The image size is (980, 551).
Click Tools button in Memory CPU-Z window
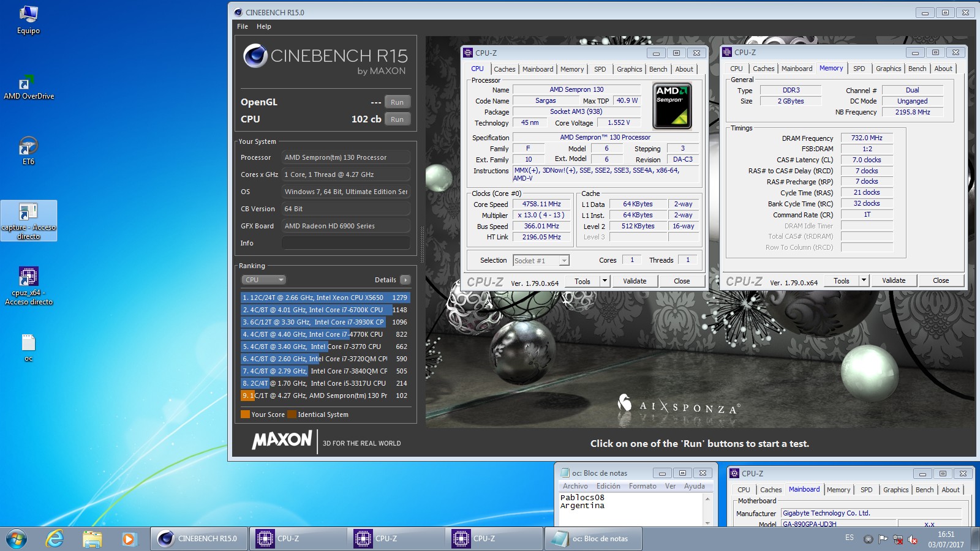[x=842, y=280]
